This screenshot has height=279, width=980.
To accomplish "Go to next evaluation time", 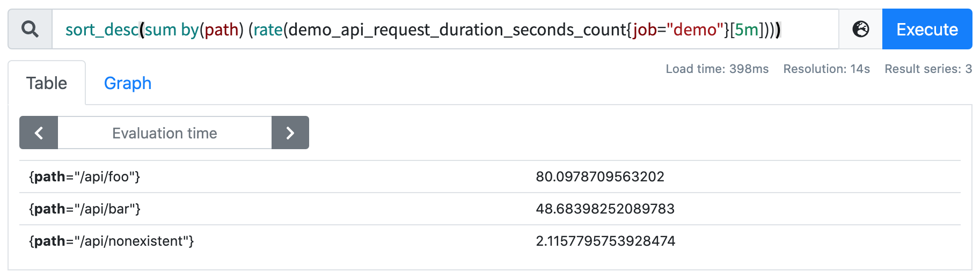I will pyautogui.click(x=290, y=133).
